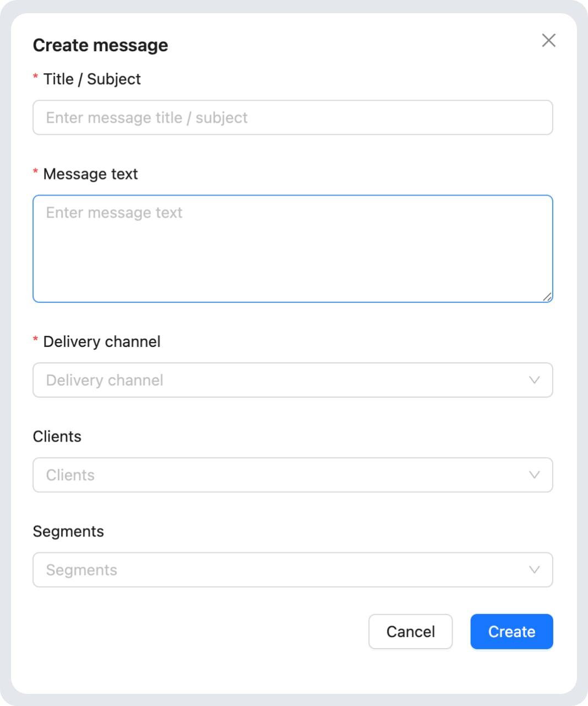This screenshot has height=706, width=588.
Task: Click the required asterisk beside Title / Subject
Action: [x=36, y=79]
